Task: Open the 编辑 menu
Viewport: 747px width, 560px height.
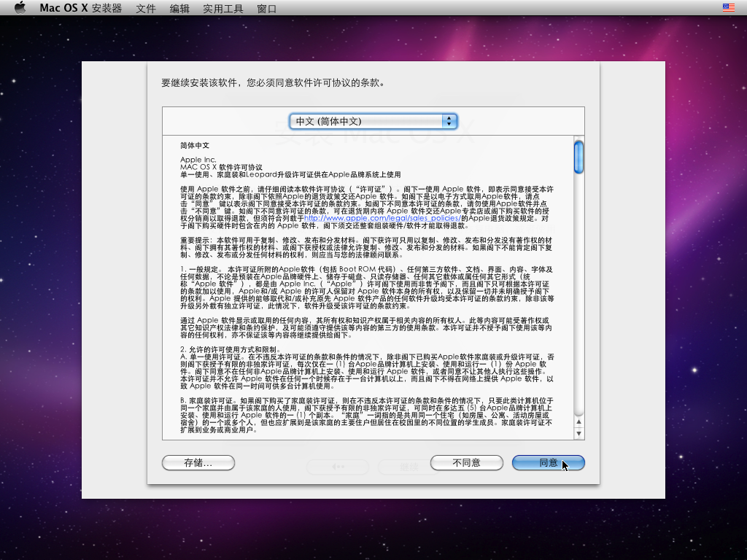Action: 179,8
